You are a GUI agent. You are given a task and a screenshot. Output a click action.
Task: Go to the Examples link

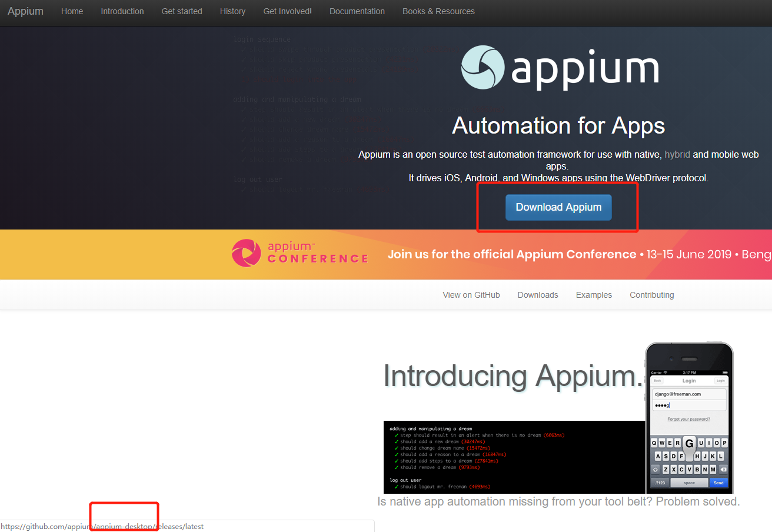[x=594, y=295]
